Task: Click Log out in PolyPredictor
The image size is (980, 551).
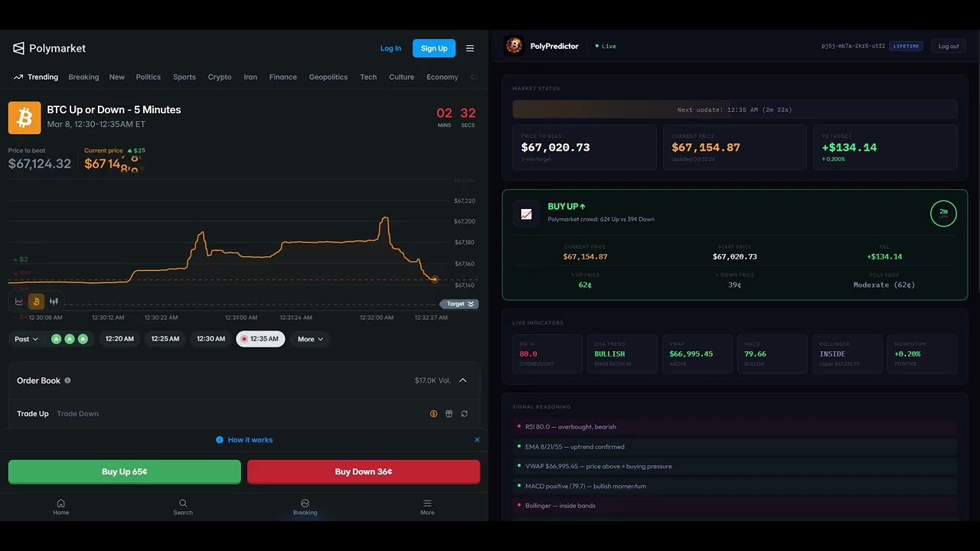Action: tap(949, 46)
